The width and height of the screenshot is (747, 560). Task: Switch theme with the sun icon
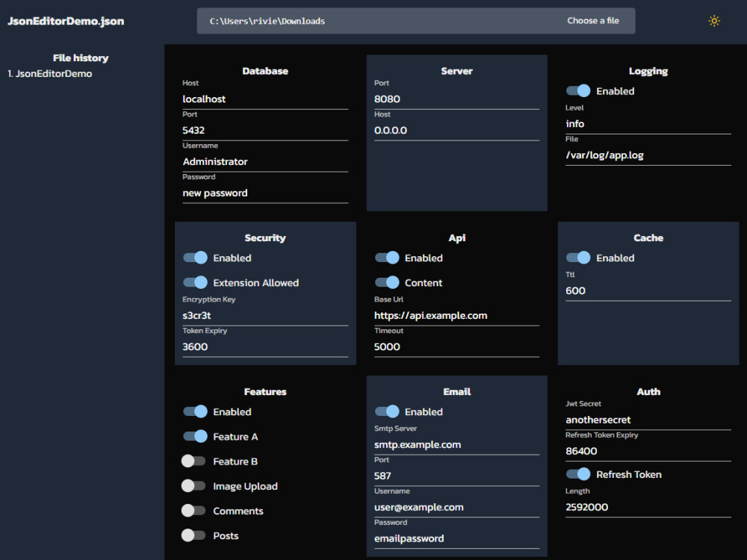click(713, 21)
